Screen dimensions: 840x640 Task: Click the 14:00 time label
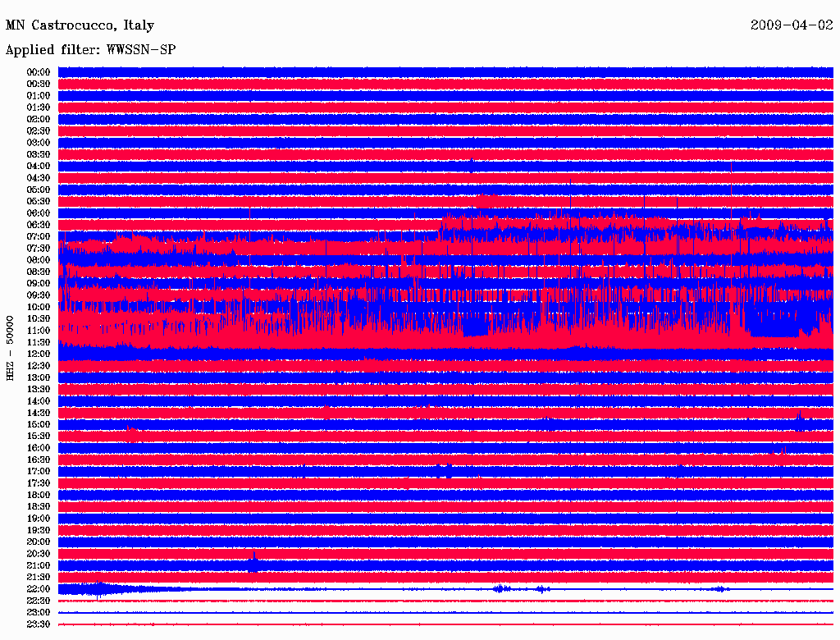pos(39,401)
